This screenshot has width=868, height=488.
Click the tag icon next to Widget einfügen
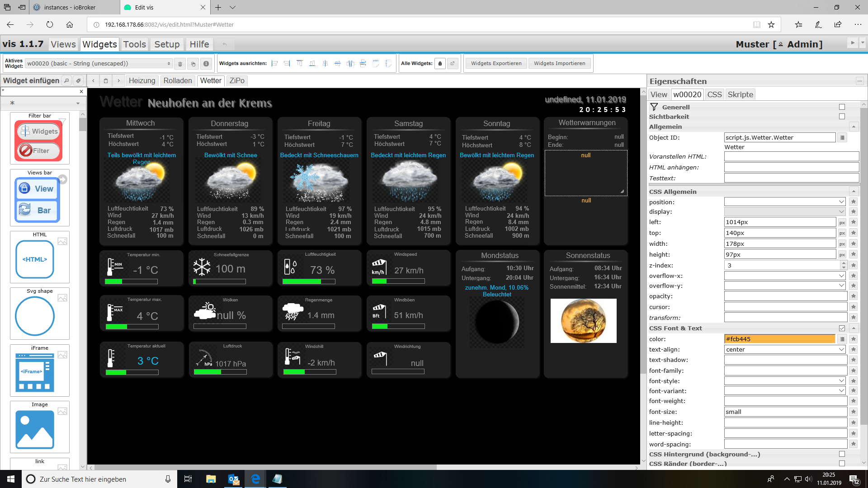pyautogui.click(x=78, y=81)
